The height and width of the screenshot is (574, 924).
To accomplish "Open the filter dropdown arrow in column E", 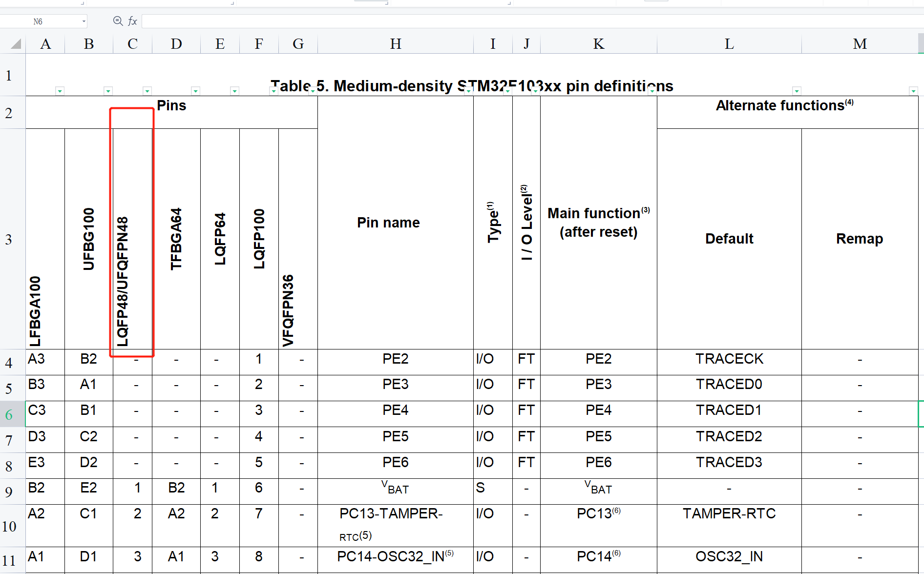I will click(x=234, y=91).
